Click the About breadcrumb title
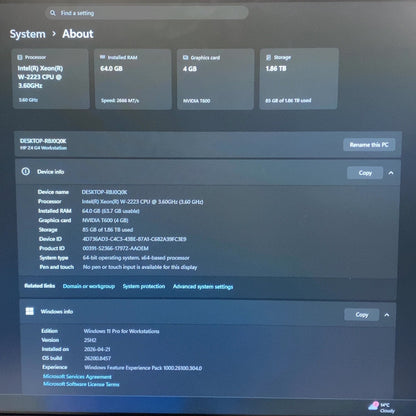 coord(78,34)
